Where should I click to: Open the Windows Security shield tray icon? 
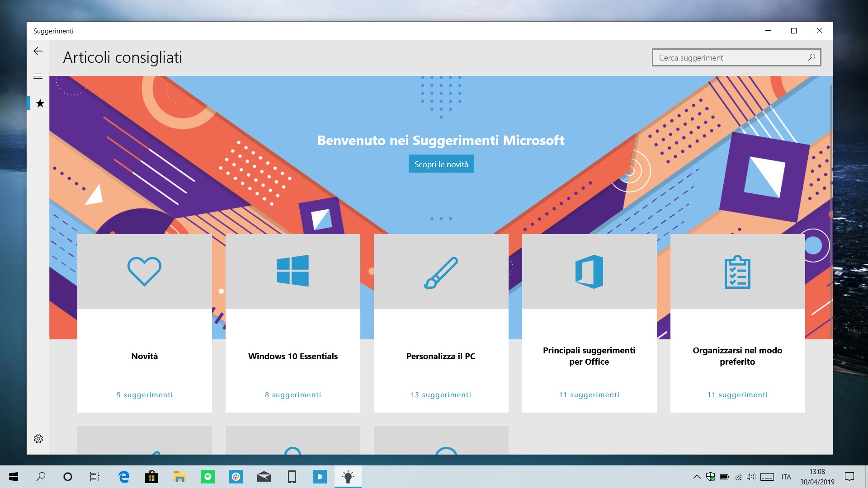(711, 477)
